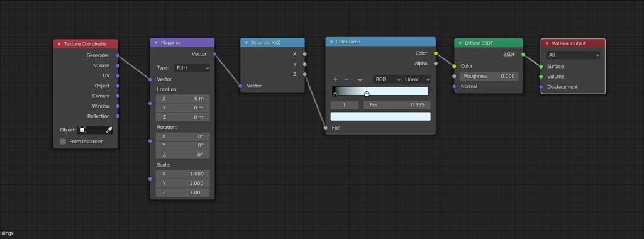Screen dimensions: 644x239
Task: Open the ColorRamp Linear interpolation dropdown
Action: pos(416,79)
